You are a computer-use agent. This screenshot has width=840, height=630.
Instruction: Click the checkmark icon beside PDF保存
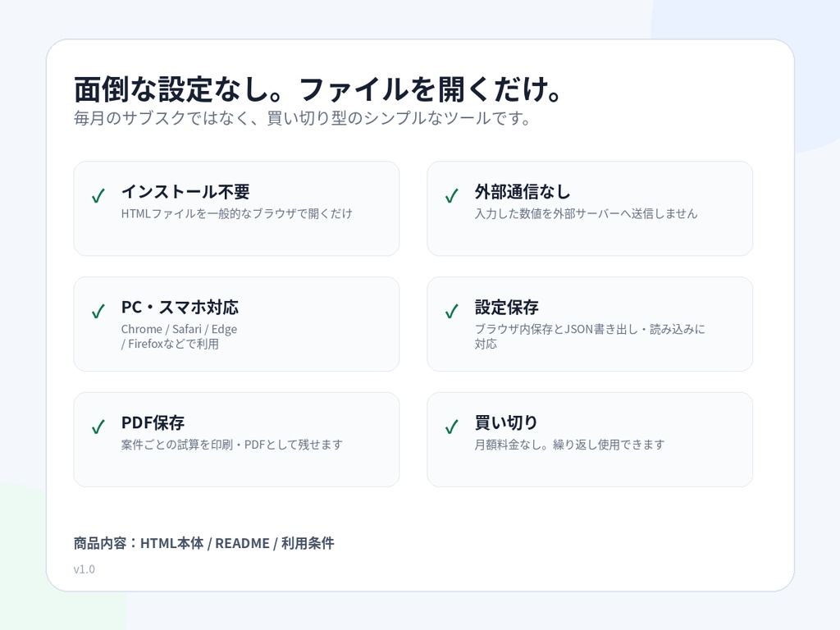98,427
